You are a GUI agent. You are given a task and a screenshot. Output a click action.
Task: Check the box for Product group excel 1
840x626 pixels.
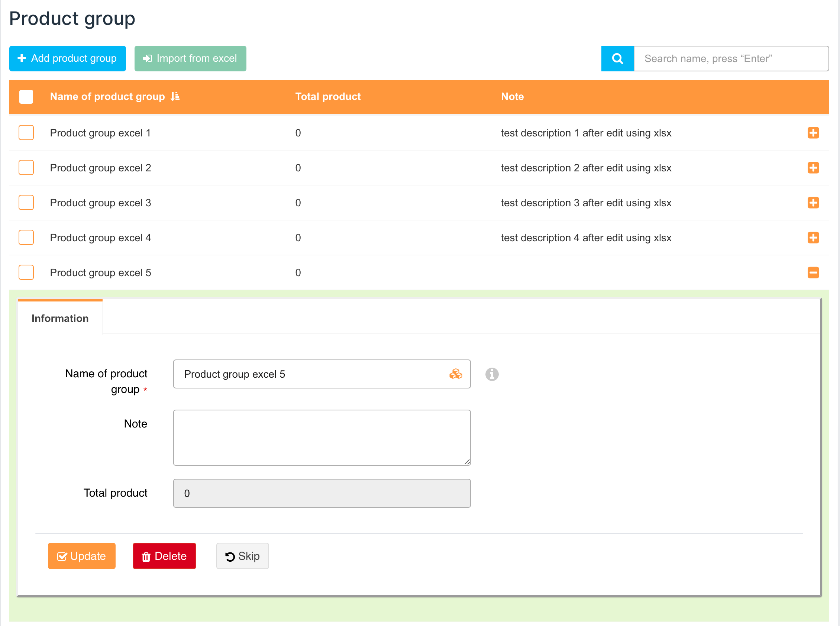[26, 133]
